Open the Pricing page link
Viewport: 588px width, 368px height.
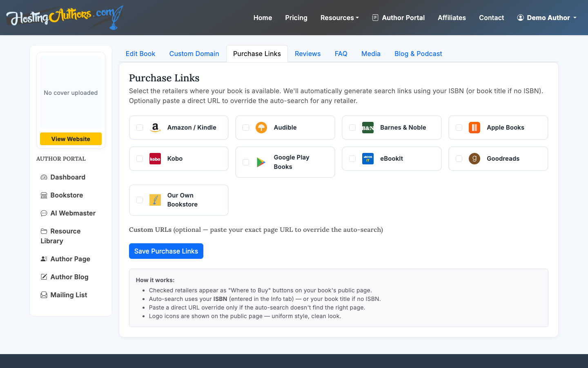coord(296,18)
